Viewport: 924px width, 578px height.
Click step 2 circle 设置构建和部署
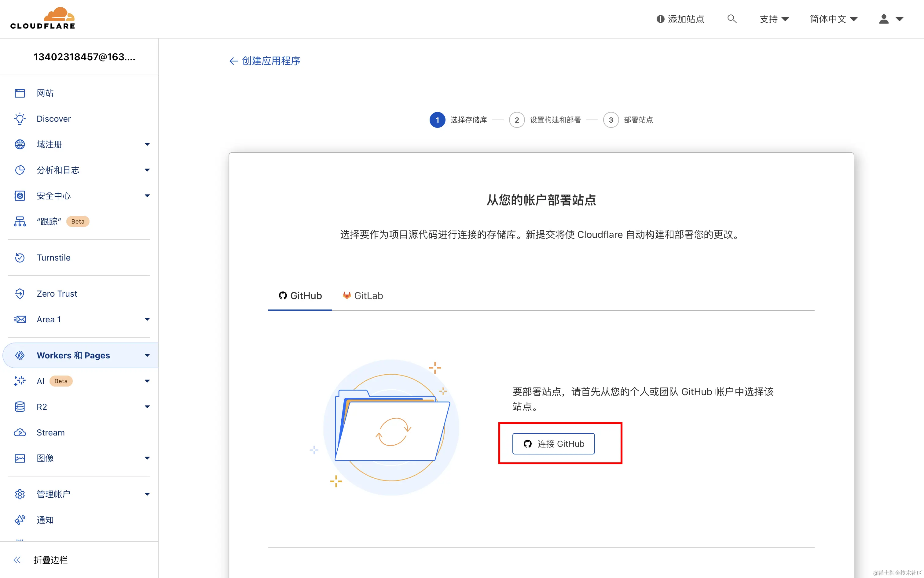coord(517,120)
